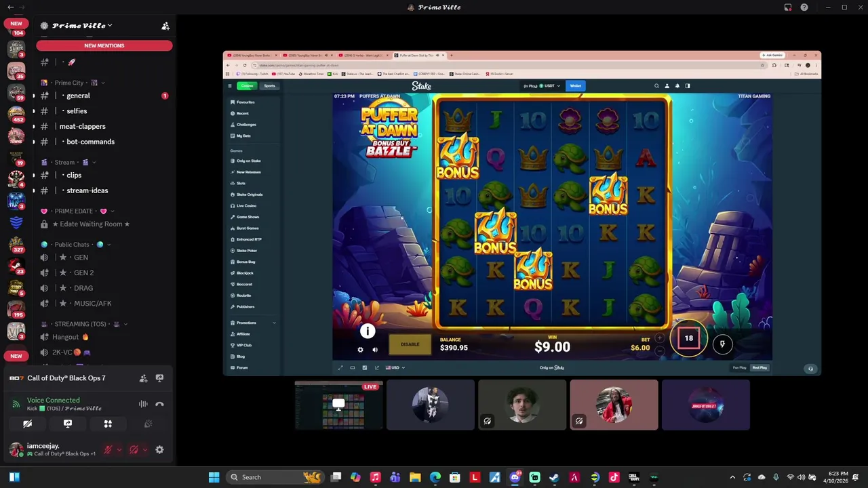Toggle slot game sound speaker icon
The width and height of the screenshot is (868, 488).
coord(375,350)
